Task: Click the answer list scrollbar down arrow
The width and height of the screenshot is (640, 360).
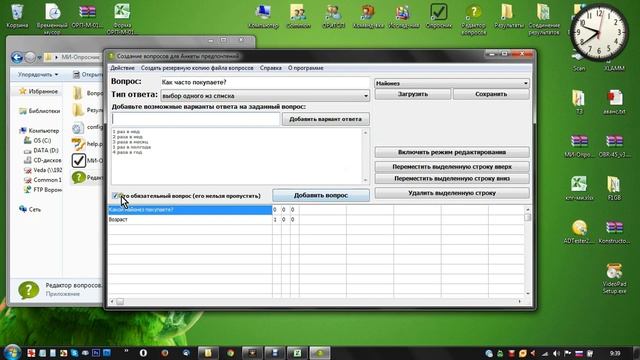Action: tap(365, 180)
